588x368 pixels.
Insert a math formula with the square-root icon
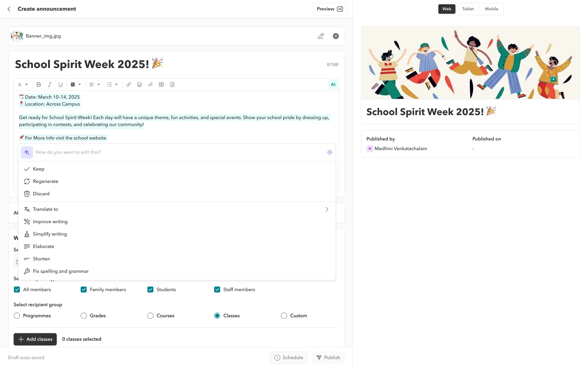coord(150,84)
